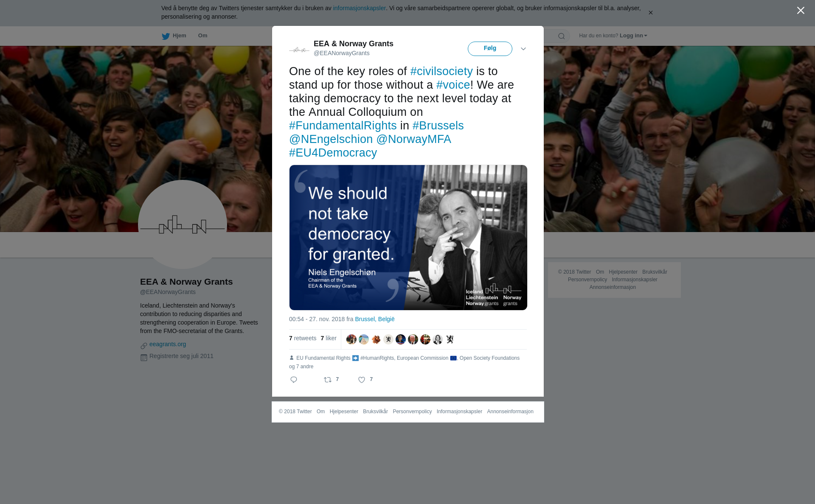Image resolution: width=815 pixels, height=504 pixels.
Task: Open the tweet's quote image
Action: [x=408, y=238]
